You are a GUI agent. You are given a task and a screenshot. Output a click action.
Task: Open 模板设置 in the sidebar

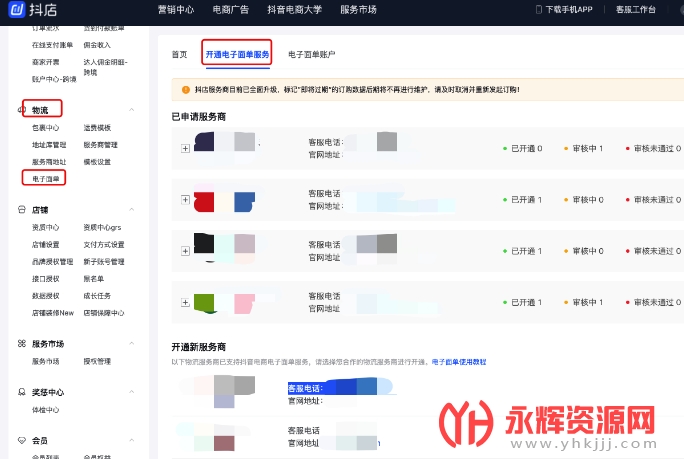coord(97,161)
